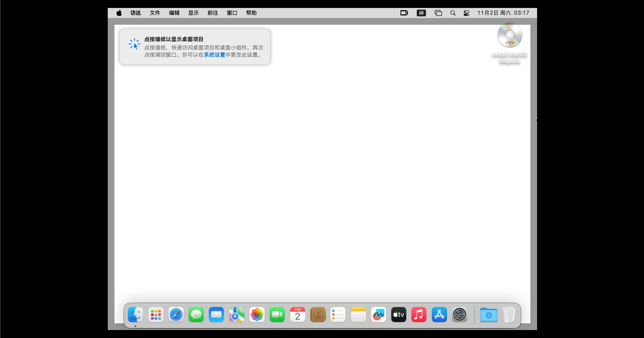Open the Messages app in Dock
The width and height of the screenshot is (644, 338).
[x=196, y=315]
